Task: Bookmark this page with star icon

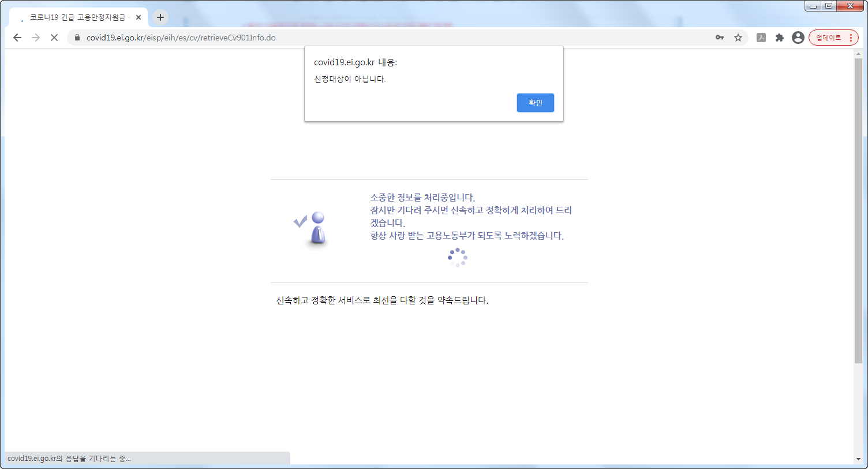Action: [738, 38]
